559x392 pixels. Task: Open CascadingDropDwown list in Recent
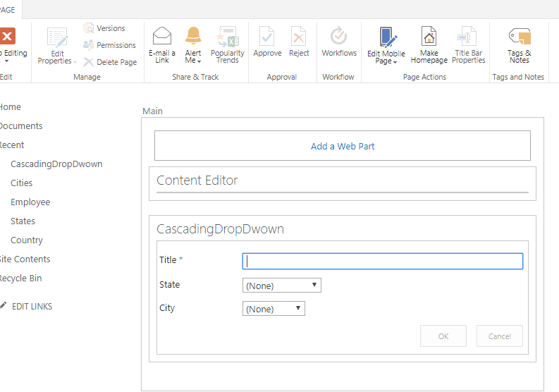[56, 164]
